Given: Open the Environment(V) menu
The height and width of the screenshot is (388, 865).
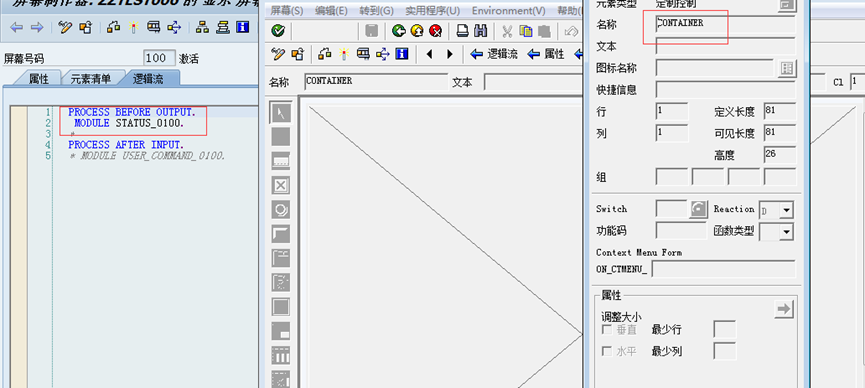Looking at the screenshot, I should 509,10.
